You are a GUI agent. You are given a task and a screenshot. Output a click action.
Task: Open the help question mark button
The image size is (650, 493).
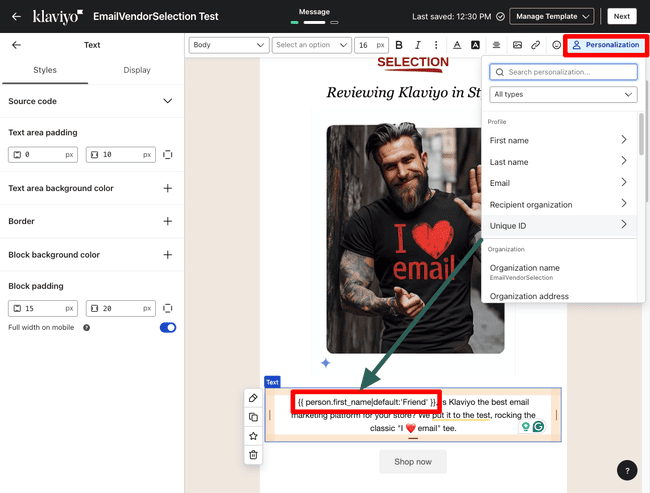627,471
